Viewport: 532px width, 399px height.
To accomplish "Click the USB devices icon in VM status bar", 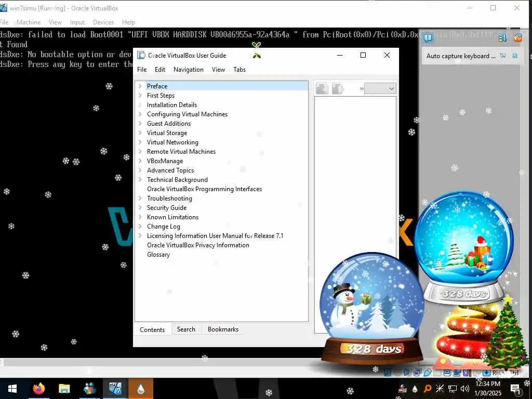I will (428, 373).
